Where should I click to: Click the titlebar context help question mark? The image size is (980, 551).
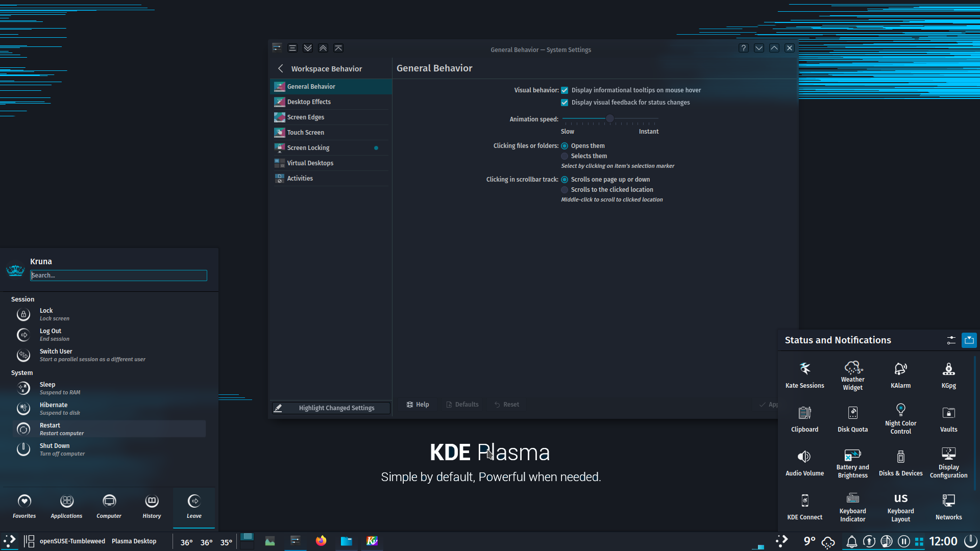[x=744, y=48]
